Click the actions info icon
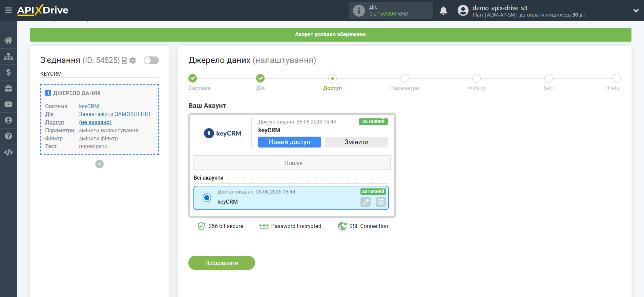Screen dimensions: 644x297 tap(359, 10)
